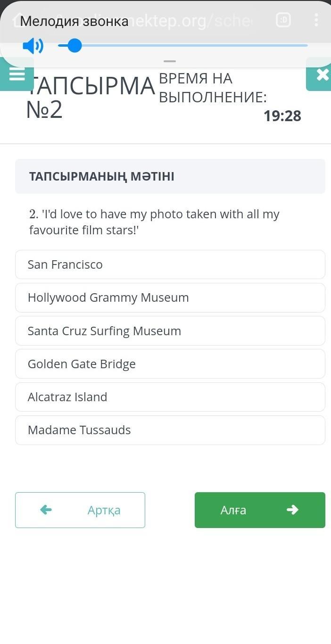Open the browser three-dot menu
This screenshot has height=644, width=331.
[316, 20]
